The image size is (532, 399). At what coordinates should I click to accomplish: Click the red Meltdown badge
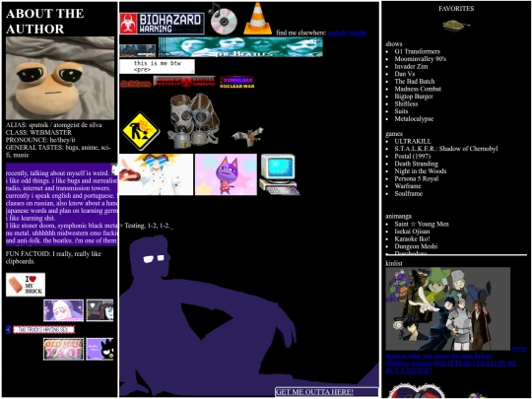pyautogui.click(x=136, y=84)
